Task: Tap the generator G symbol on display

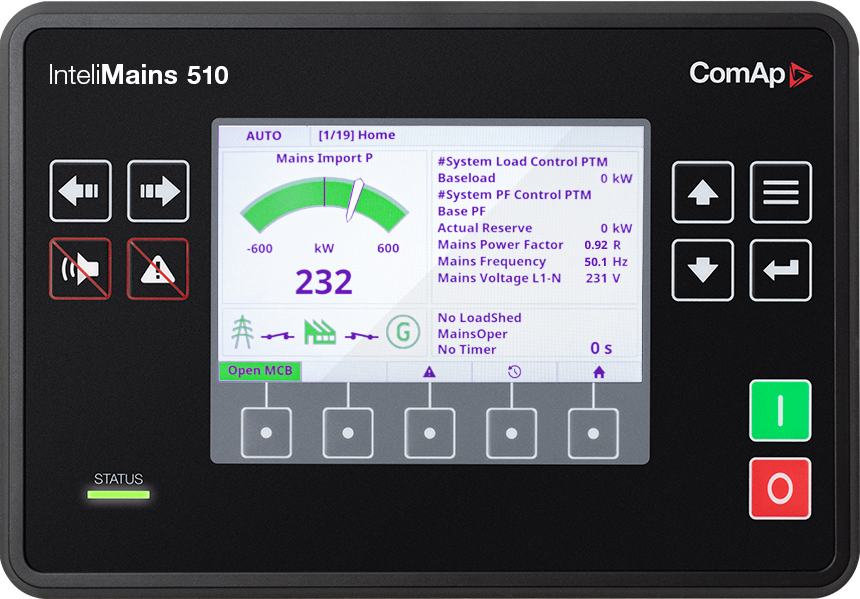Action: tap(403, 333)
